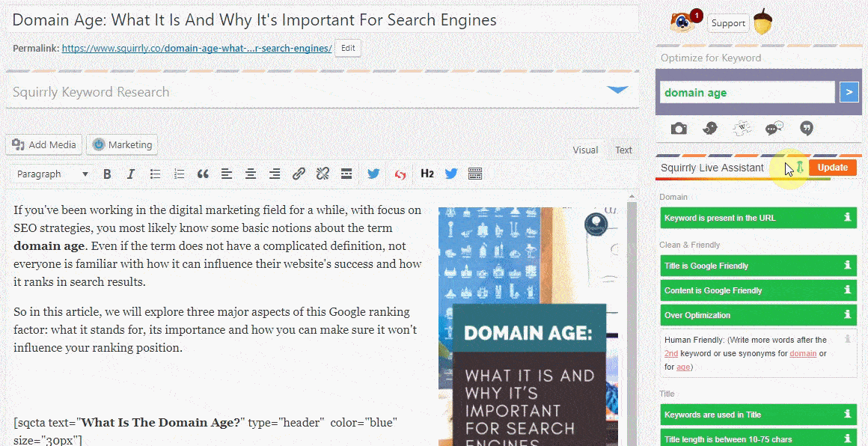Viewport: 868px width, 446px height.
Task: Switch to the Visual editor tab
Action: pyautogui.click(x=585, y=150)
